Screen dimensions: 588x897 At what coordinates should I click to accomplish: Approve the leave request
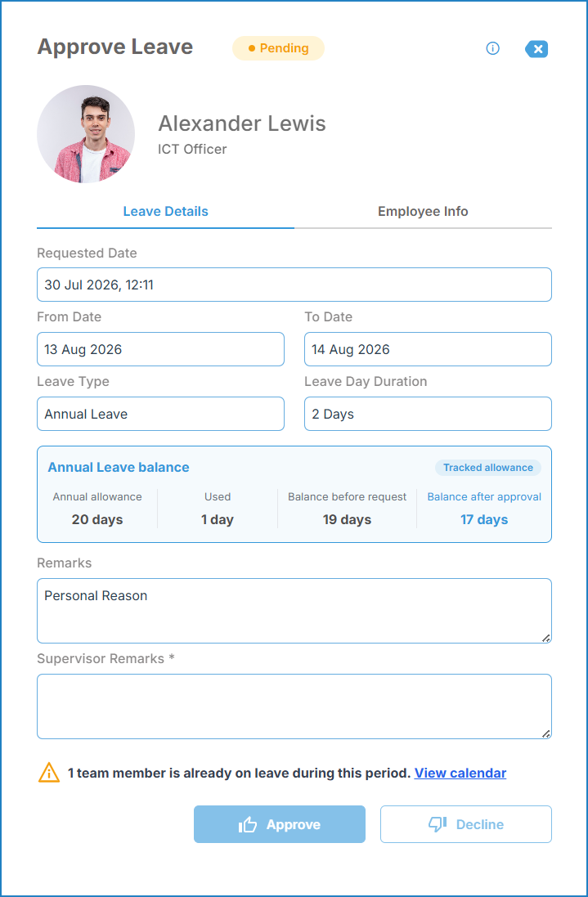280,824
